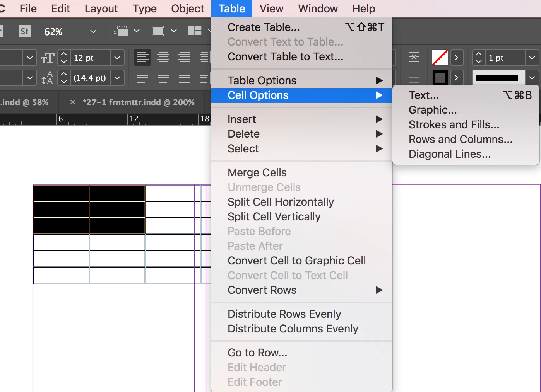Apply Justify with last line right
The height and width of the screenshot is (392, 541).
[x=184, y=78]
